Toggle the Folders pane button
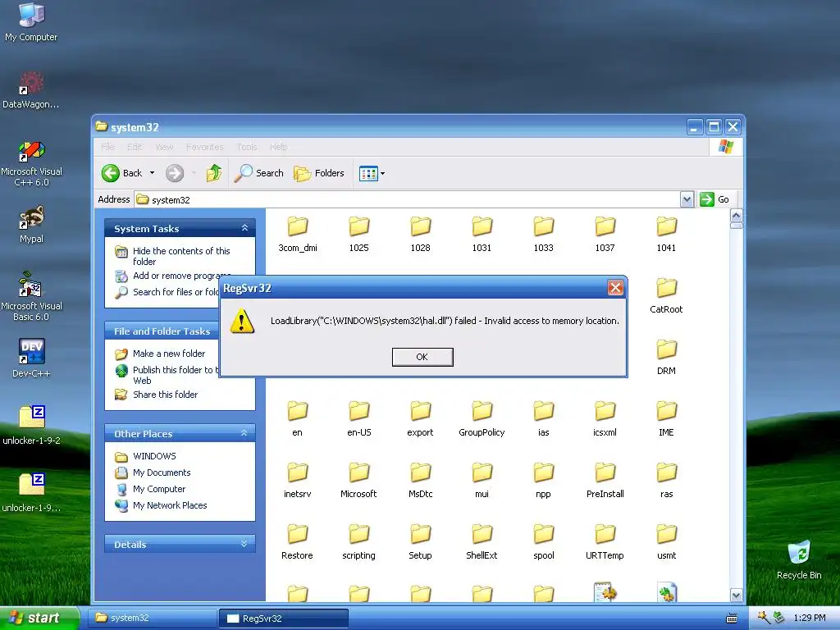The width and height of the screenshot is (840, 630). coord(319,173)
